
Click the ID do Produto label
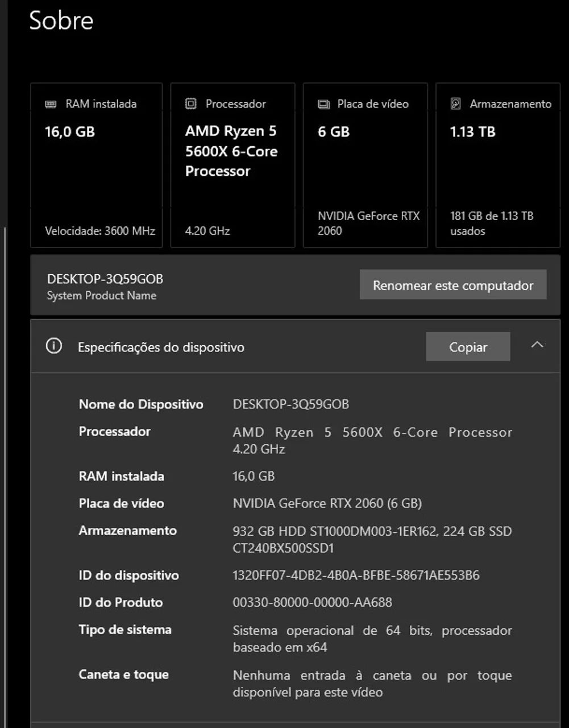coord(121,602)
